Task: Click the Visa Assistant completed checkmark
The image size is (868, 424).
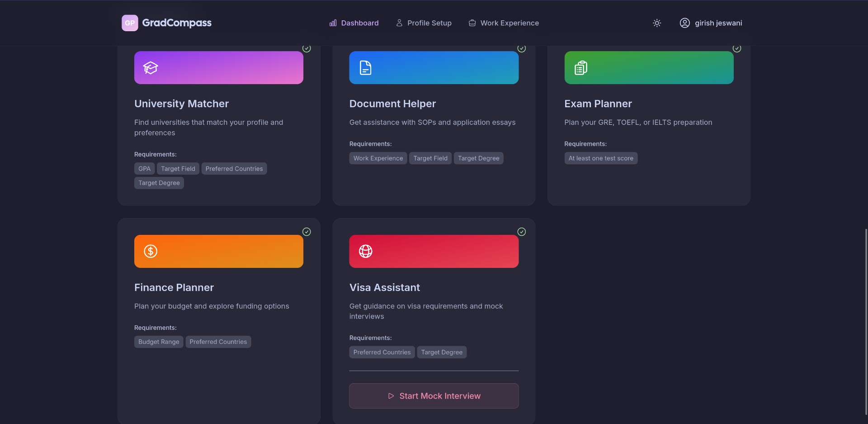Action: click(x=521, y=232)
